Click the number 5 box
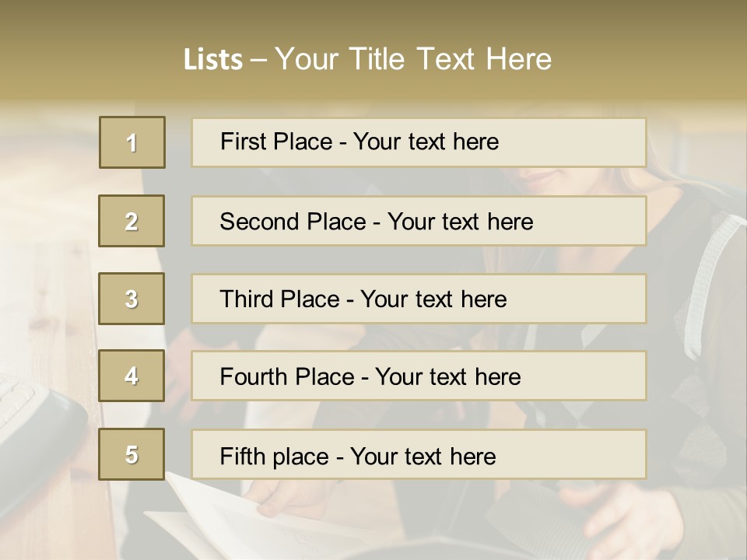Viewport: 747px width, 560px height. coord(132,454)
